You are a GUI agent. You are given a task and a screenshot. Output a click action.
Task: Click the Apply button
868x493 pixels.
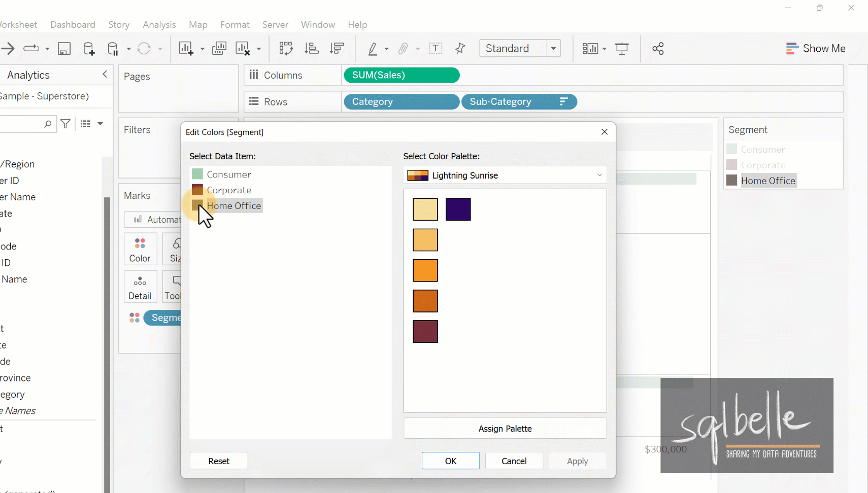point(578,461)
